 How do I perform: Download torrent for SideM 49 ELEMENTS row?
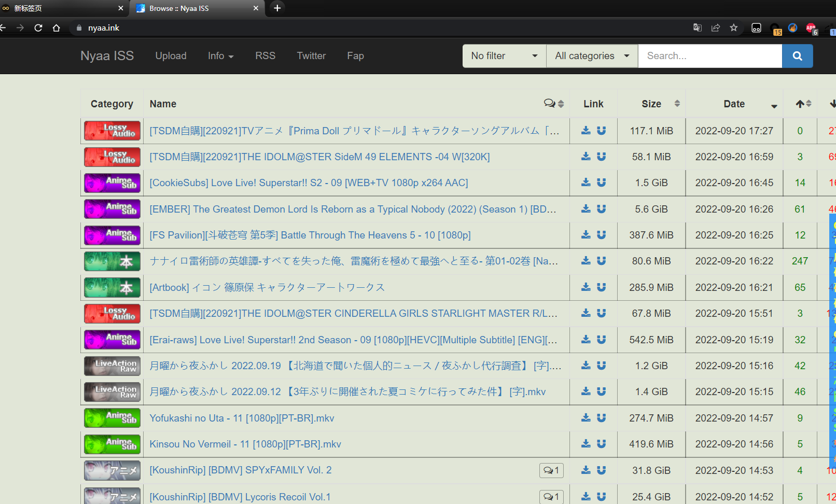click(x=586, y=157)
